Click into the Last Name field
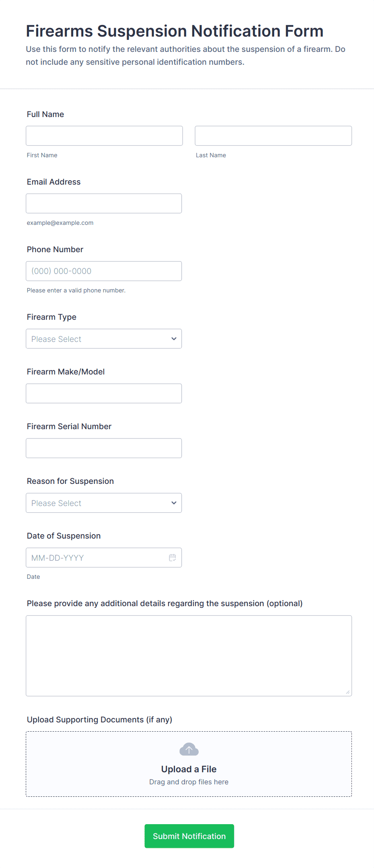This screenshot has height=868, width=374. coord(273,136)
